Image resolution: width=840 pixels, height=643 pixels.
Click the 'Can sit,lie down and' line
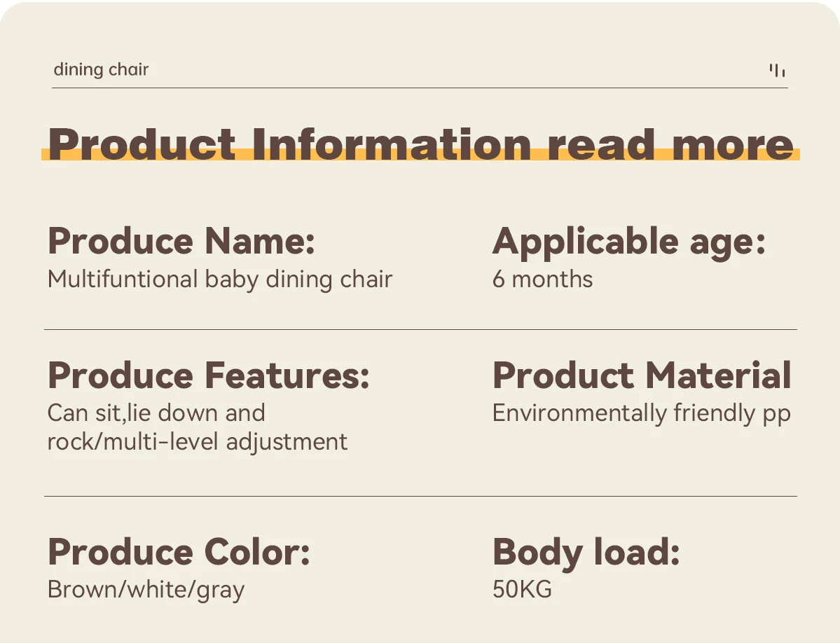(156, 413)
